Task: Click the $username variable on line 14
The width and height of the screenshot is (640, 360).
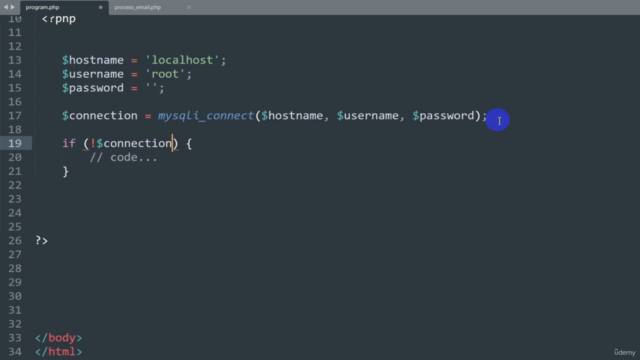Action: point(93,74)
